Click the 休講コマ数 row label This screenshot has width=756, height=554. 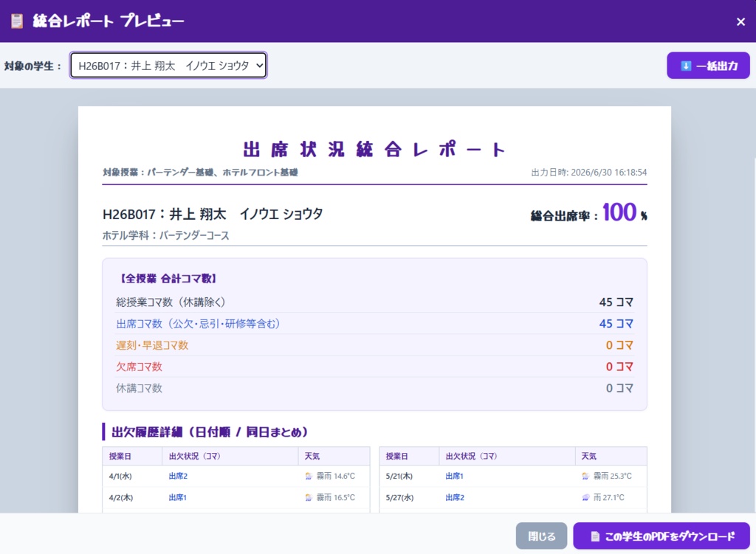139,388
